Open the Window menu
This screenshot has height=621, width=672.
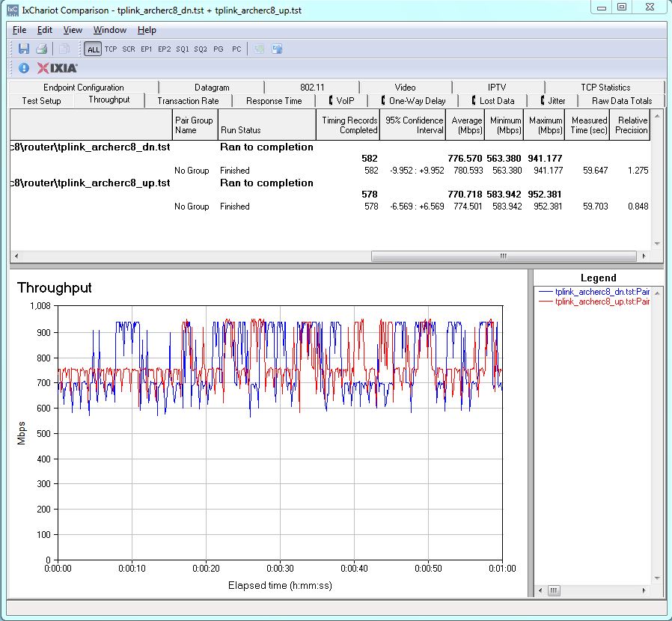[x=110, y=30]
